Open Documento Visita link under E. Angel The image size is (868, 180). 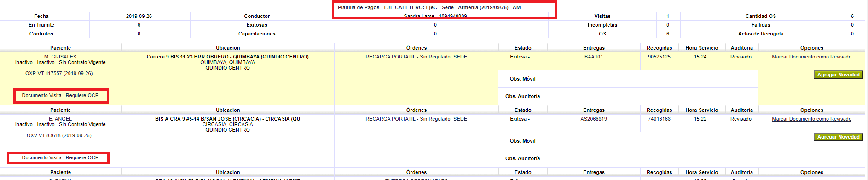(x=41, y=158)
